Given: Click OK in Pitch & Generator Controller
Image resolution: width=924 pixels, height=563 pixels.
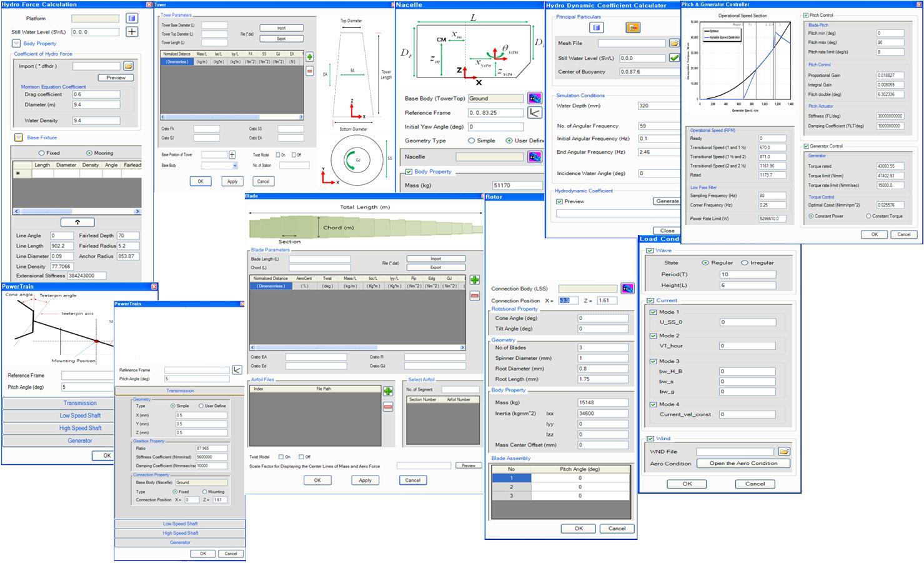Looking at the screenshot, I should coord(875,234).
